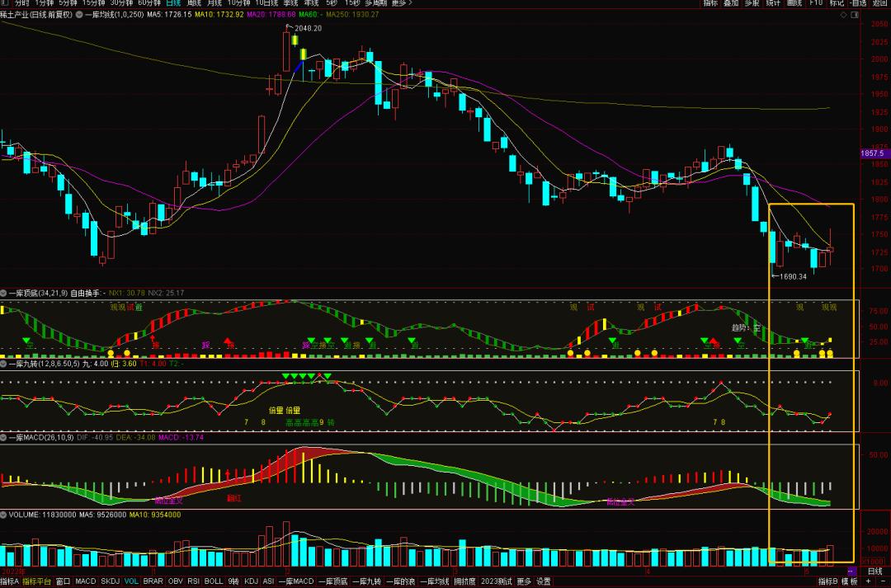The height and width of the screenshot is (588, 891).
Task: Click the 画线 drawing tools button
Action: [x=794, y=3]
